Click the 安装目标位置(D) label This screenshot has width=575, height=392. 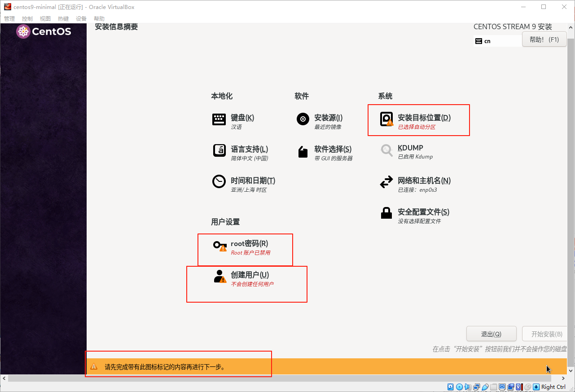(424, 118)
